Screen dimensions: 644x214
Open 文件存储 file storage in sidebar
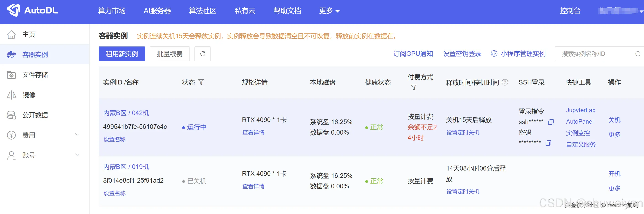(x=35, y=75)
